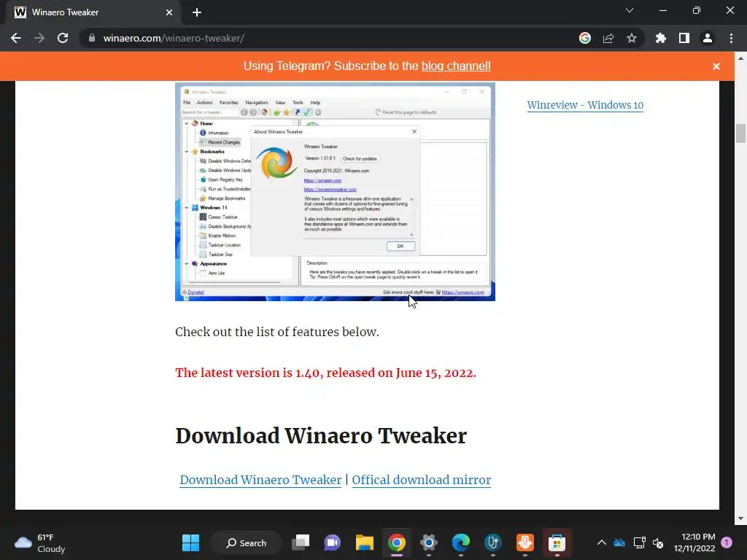Open the blue shield app on taskbar

492,542
